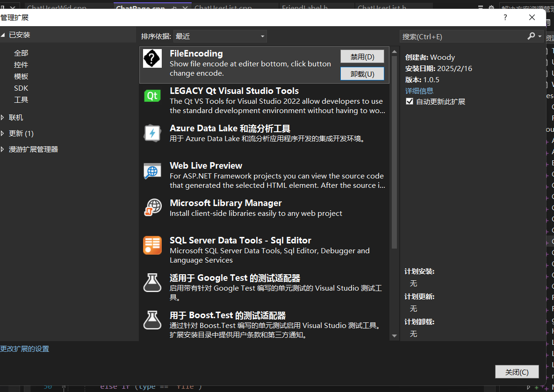This screenshot has height=392, width=554.
Task: Open the 详细信息 link
Action: [x=419, y=91]
